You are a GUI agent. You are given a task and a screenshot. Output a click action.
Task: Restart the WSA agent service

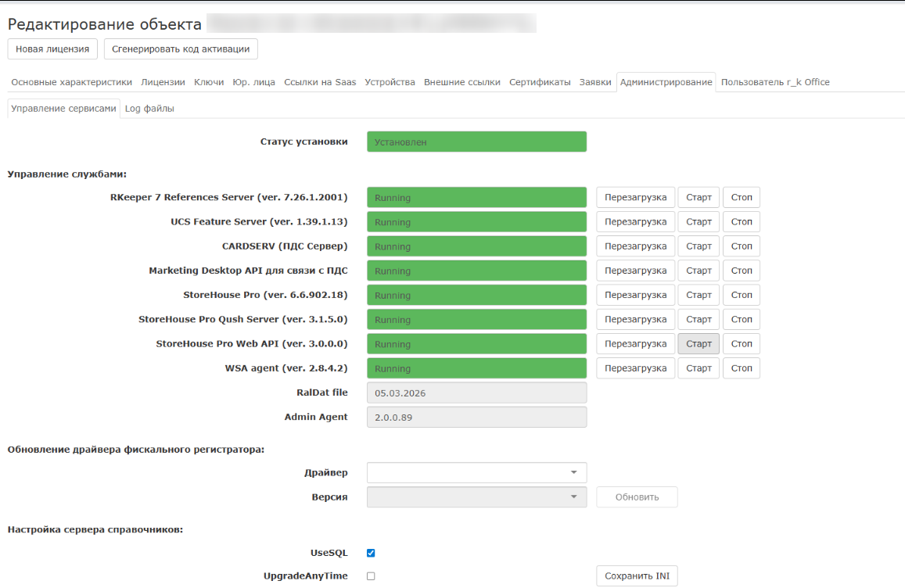(635, 368)
